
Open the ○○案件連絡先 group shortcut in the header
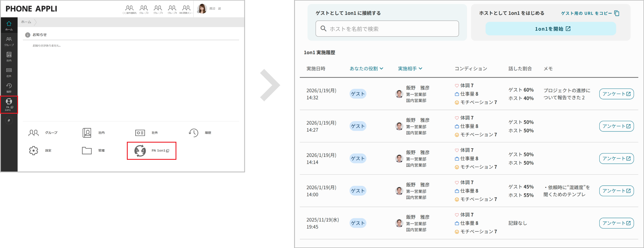coord(129,9)
